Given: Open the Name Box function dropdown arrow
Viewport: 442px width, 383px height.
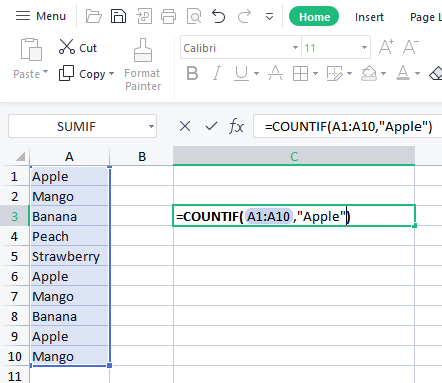Looking at the screenshot, I should pyautogui.click(x=151, y=126).
